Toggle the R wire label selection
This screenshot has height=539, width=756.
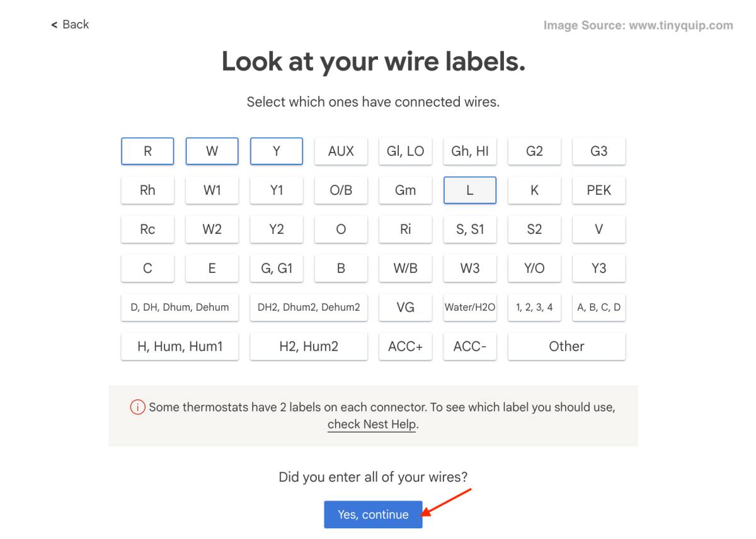tap(147, 151)
